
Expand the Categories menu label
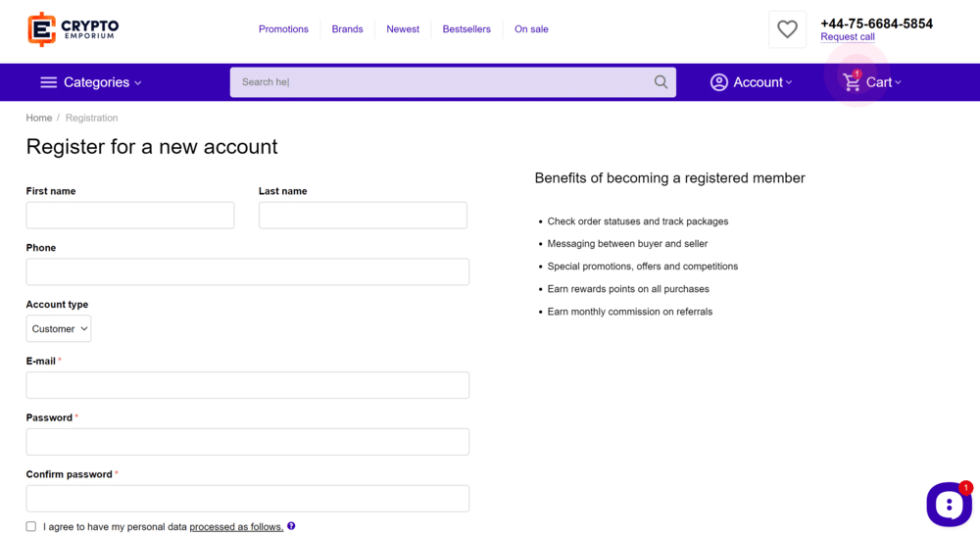pyautogui.click(x=103, y=82)
